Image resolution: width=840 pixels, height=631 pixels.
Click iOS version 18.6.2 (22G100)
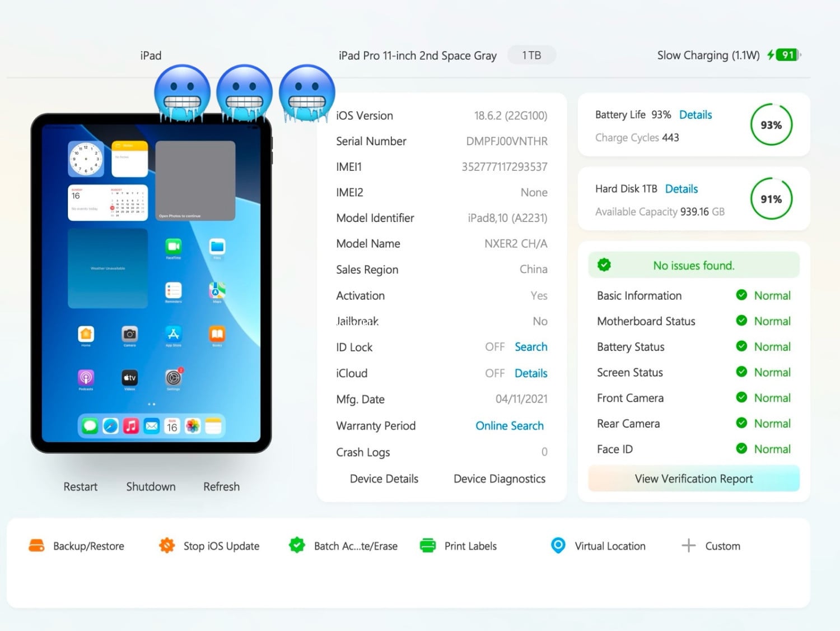point(511,115)
